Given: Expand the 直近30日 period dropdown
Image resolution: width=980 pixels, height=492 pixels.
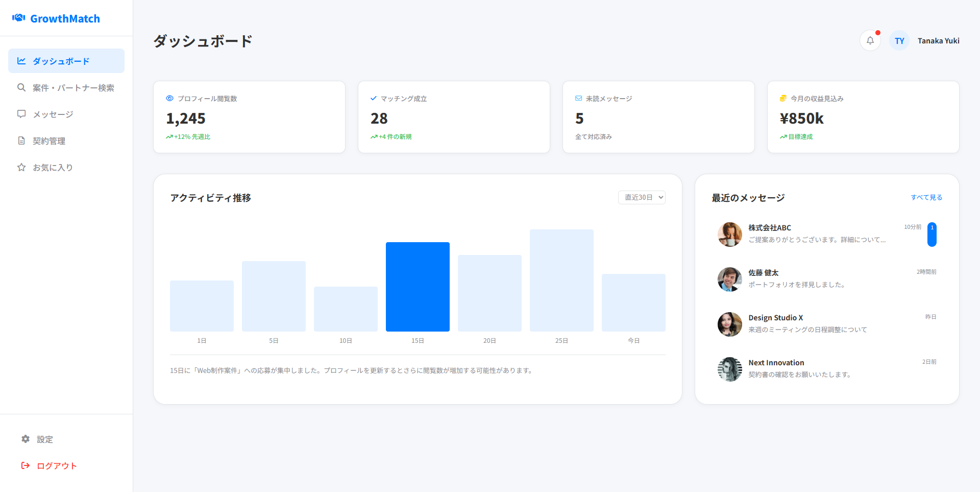Looking at the screenshot, I should 642,197.
